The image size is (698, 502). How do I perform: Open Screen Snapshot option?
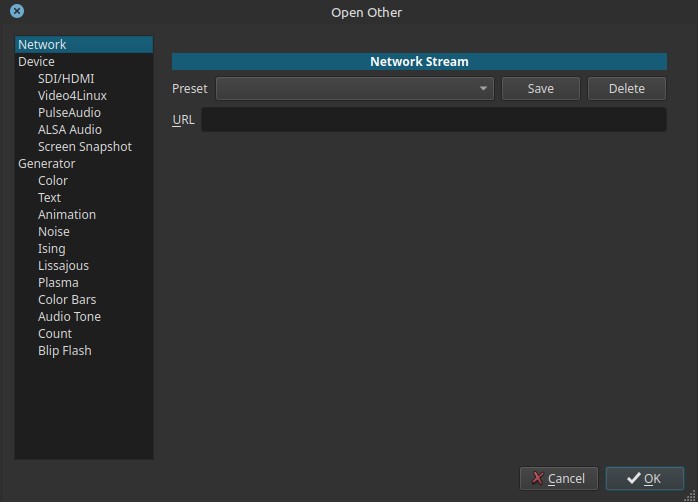point(84,147)
